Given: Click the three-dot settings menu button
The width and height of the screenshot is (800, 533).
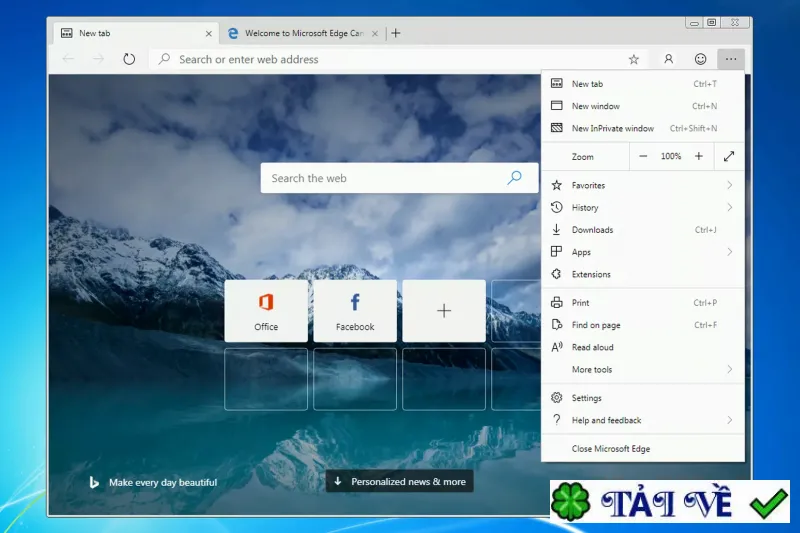Looking at the screenshot, I should coord(731,59).
